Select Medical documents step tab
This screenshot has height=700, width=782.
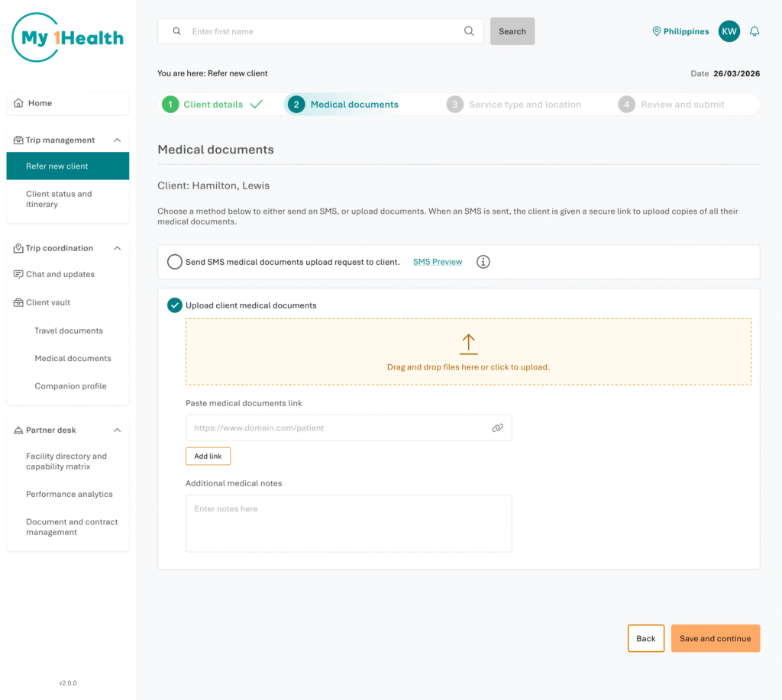pos(344,105)
